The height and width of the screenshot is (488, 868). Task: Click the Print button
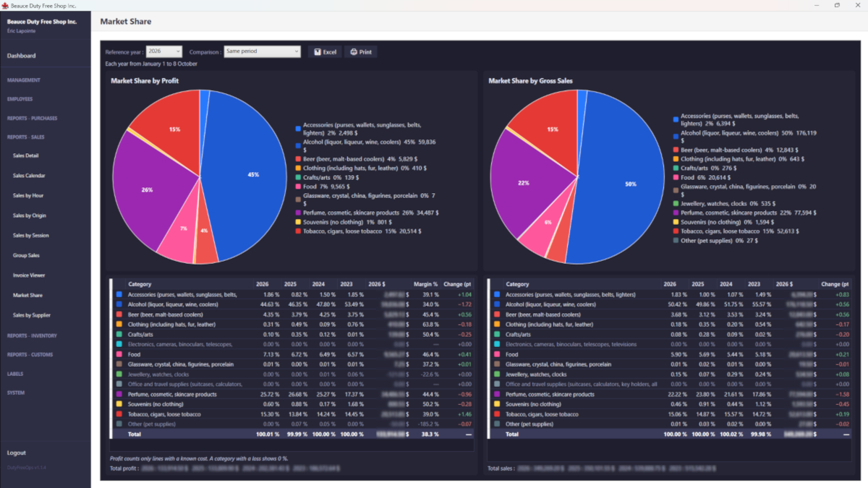pos(360,52)
